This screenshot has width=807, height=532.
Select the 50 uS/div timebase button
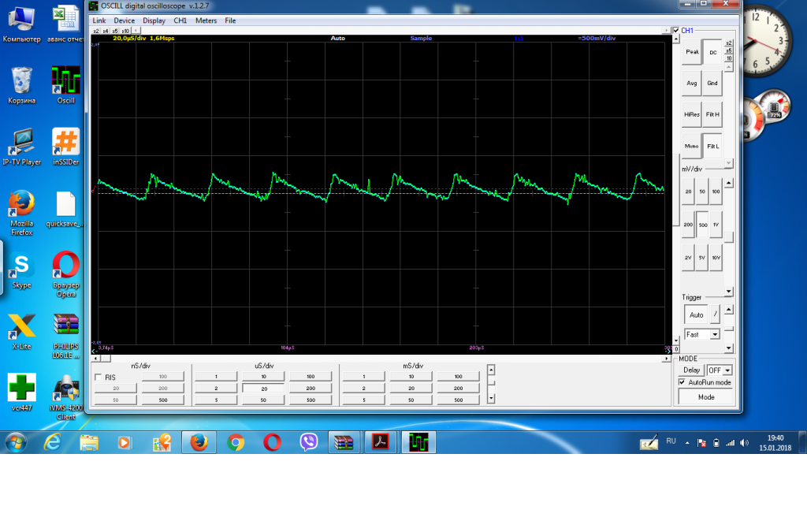tap(264, 400)
